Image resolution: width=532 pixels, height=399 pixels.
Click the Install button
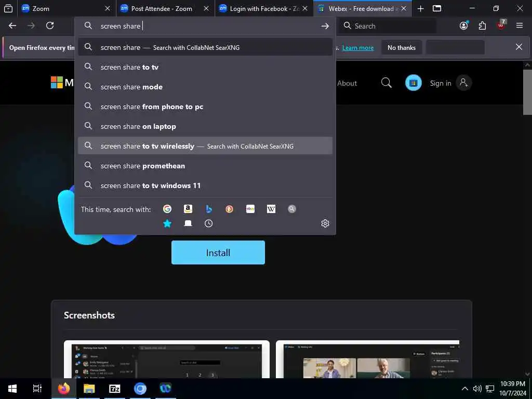pyautogui.click(x=218, y=252)
